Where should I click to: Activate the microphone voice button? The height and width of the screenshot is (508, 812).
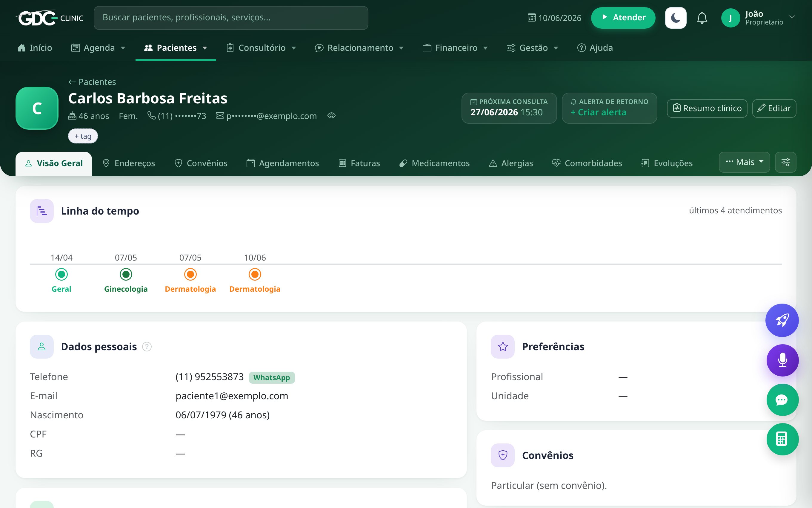[782, 360]
